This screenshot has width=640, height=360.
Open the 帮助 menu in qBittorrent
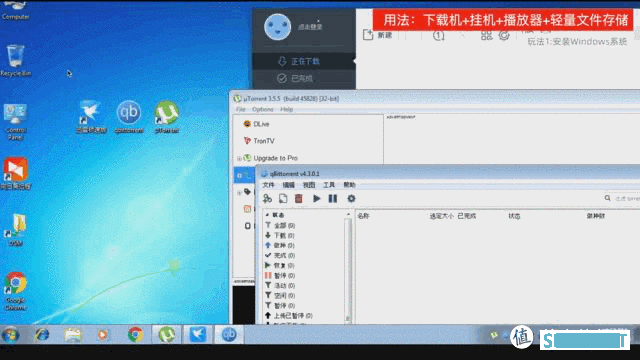tap(349, 185)
